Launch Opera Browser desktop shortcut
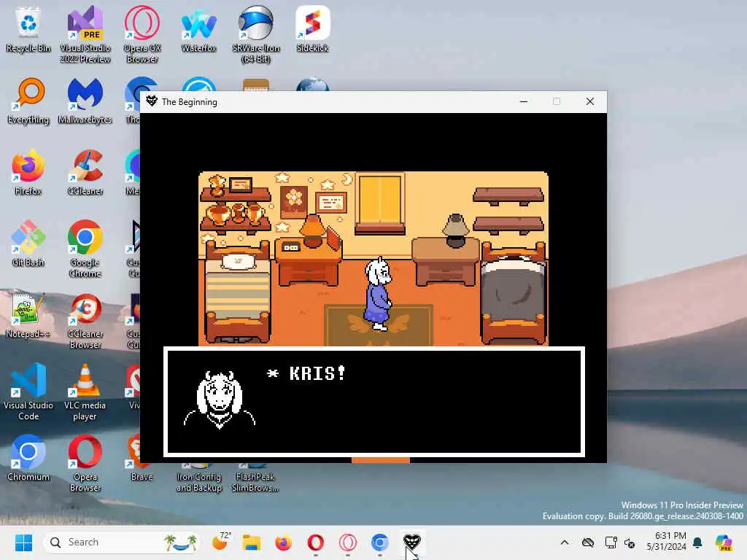 [85, 463]
